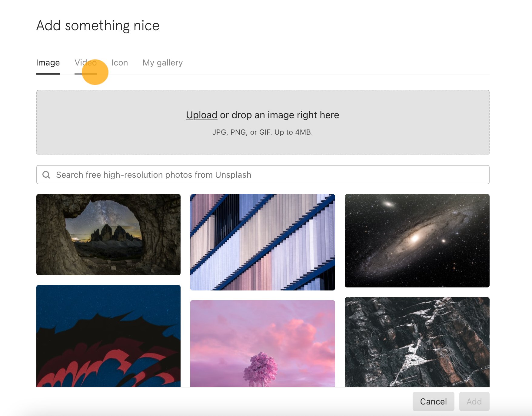Click the Cancel button
532x416 pixels.
433,401
